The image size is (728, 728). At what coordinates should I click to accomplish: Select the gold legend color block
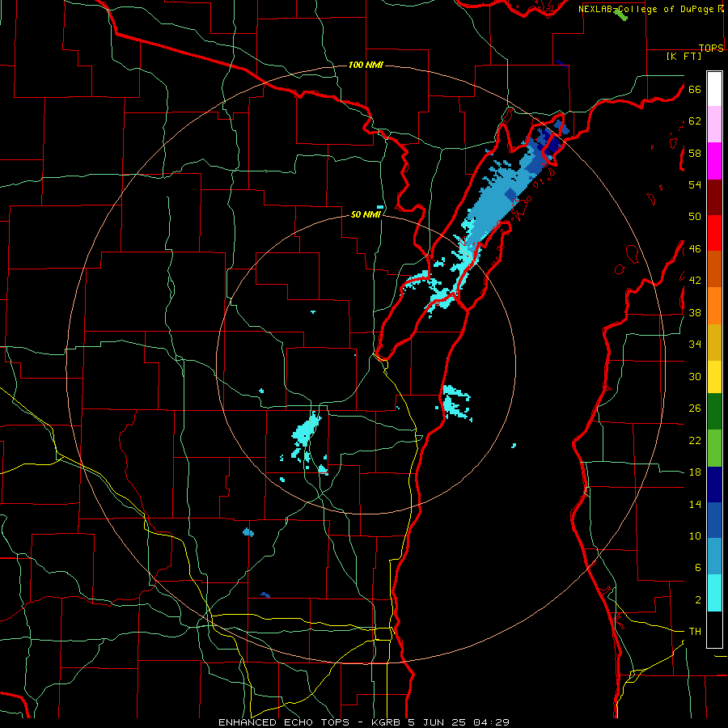[x=714, y=342]
